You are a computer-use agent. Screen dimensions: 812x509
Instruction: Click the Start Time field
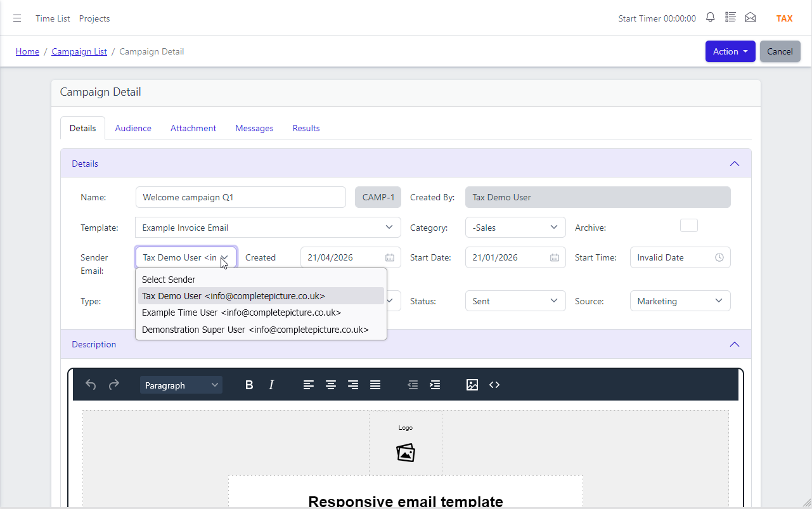[680, 257]
